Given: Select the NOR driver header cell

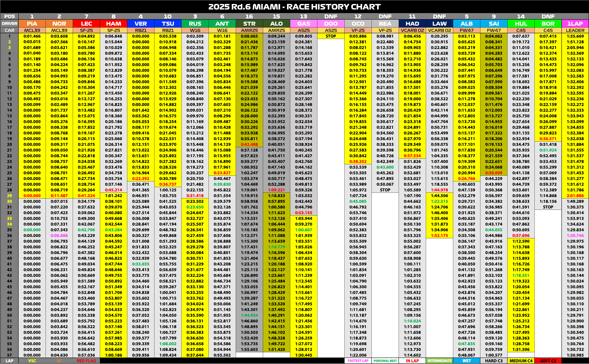Looking at the screenshot, I should pyautogui.click(x=59, y=24).
